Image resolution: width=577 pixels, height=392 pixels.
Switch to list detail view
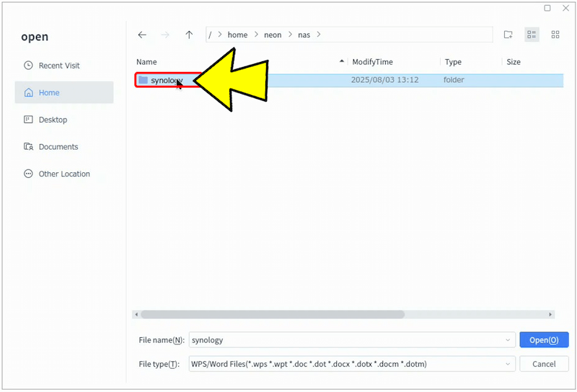pyautogui.click(x=532, y=35)
